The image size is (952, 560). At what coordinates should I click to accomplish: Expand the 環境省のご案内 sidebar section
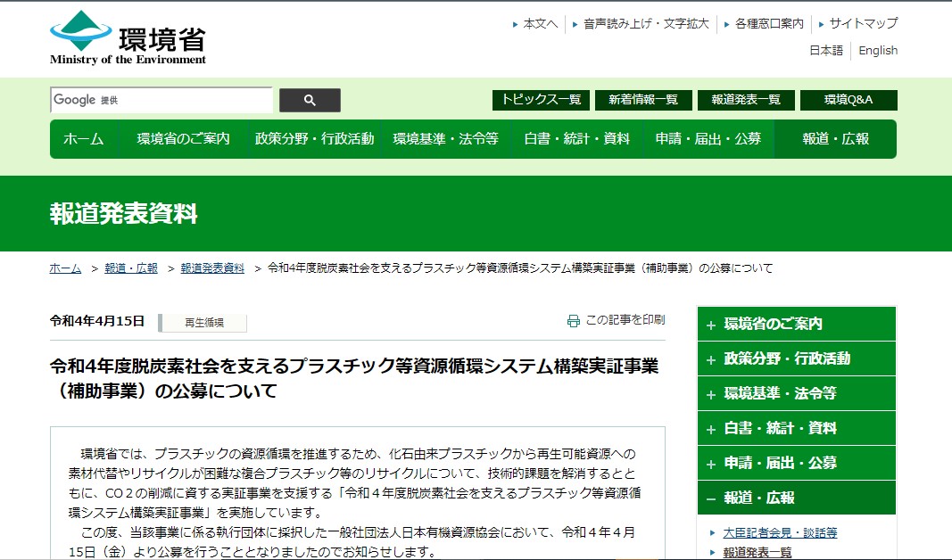[796, 324]
